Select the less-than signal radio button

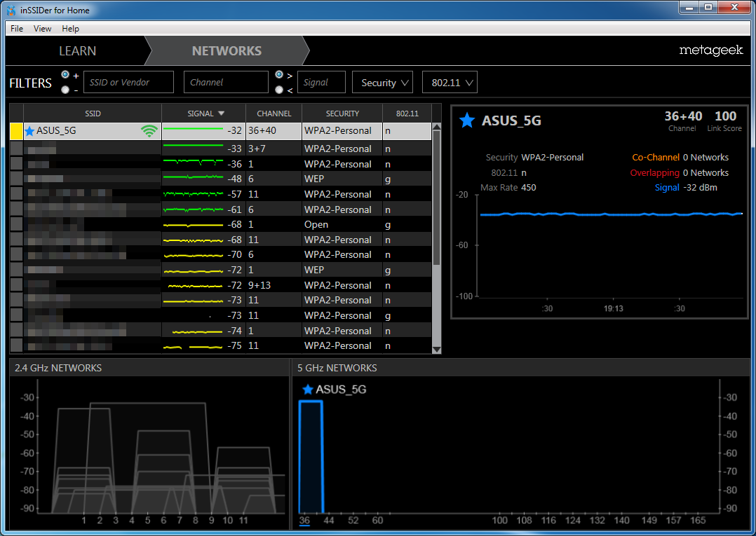pyautogui.click(x=278, y=90)
